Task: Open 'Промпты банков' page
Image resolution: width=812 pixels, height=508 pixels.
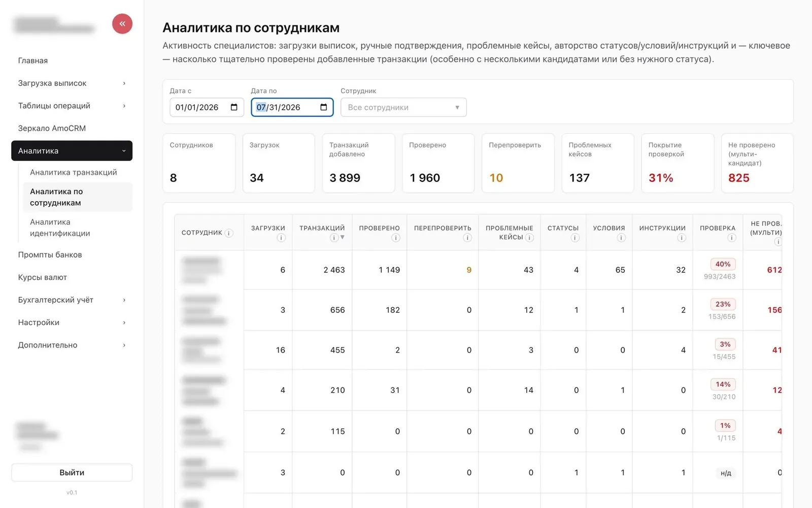Action: click(72, 255)
